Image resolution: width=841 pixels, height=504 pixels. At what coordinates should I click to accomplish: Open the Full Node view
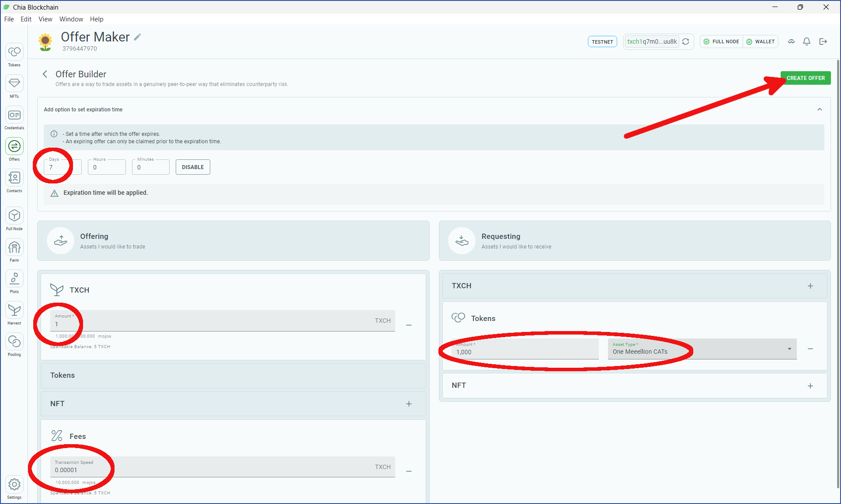coord(14,219)
